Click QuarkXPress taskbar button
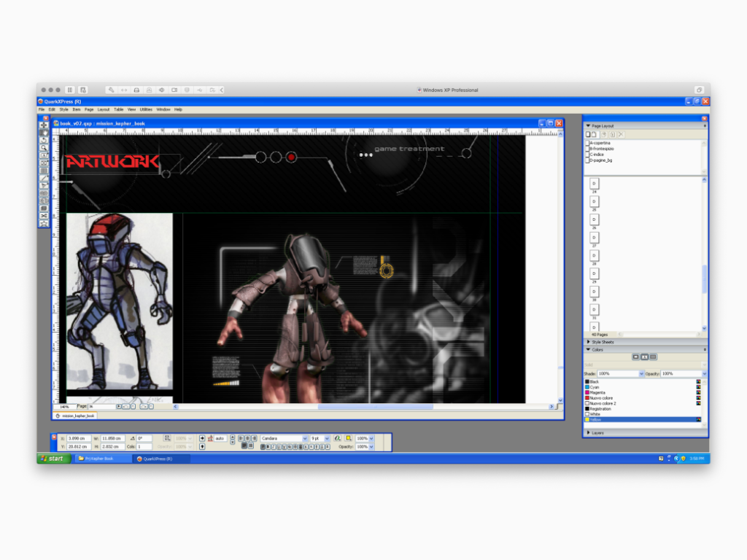 click(x=161, y=459)
